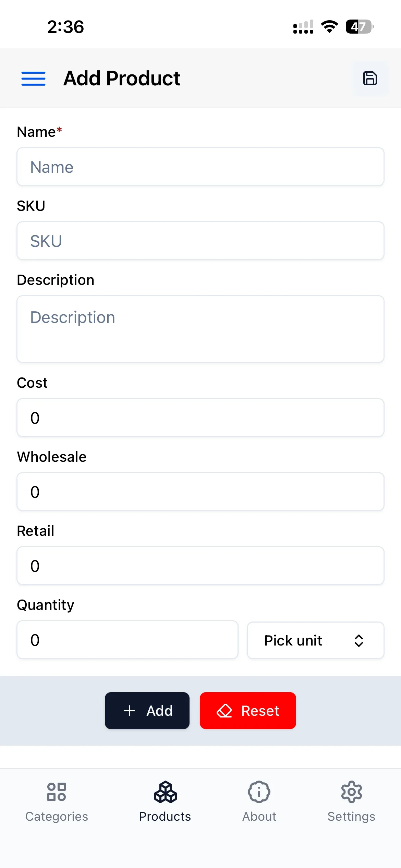The image size is (401, 868).
Task: Select the Quantity number field
Action: pyautogui.click(x=127, y=640)
